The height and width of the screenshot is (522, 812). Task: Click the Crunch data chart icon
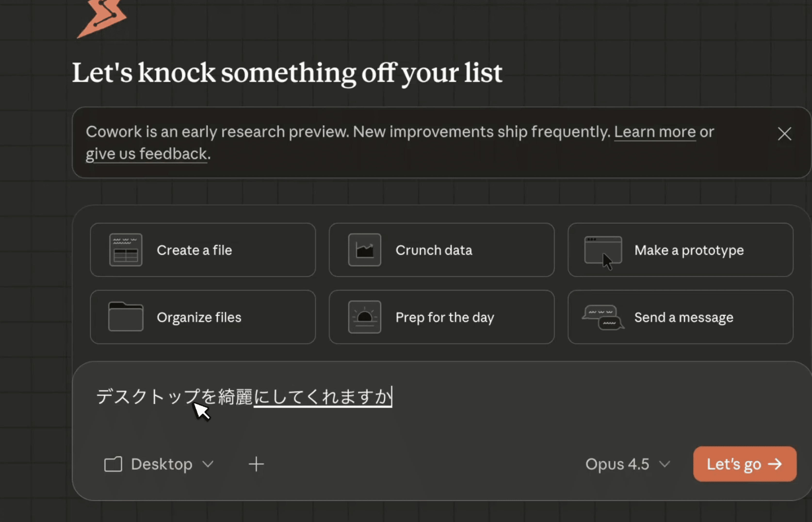(x=364, y=250)
